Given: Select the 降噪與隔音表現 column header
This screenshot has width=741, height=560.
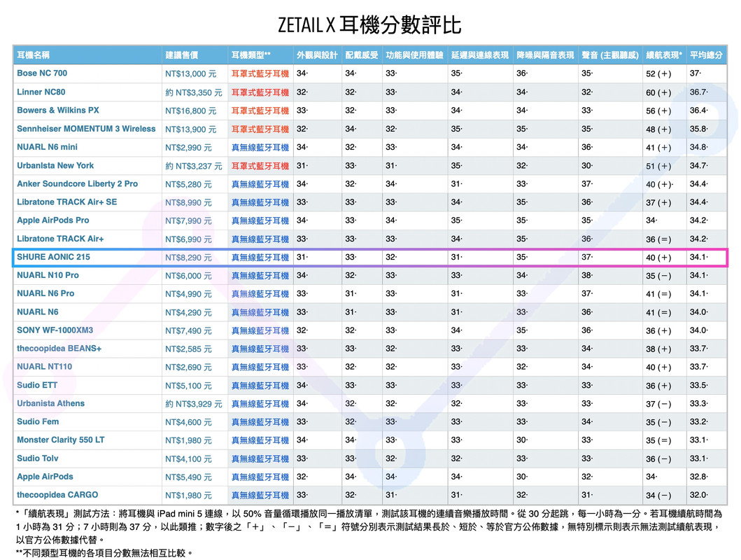Looking at the screenshot, I should [545, 55].
